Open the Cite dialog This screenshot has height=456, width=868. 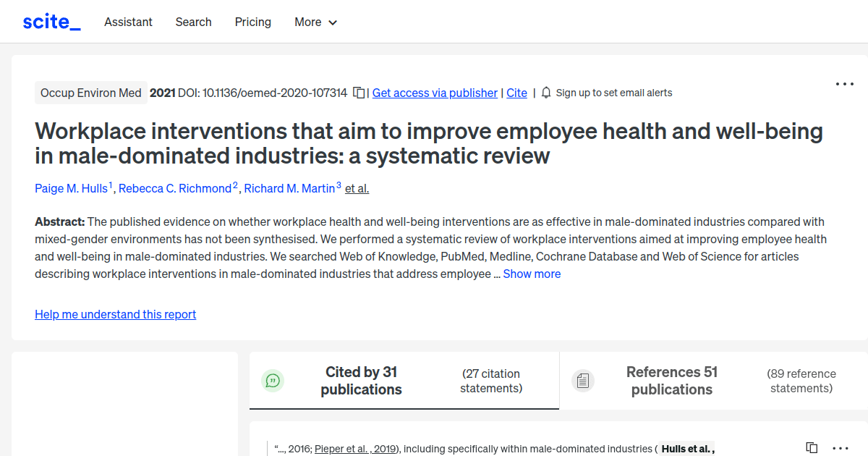coord(516,93)
